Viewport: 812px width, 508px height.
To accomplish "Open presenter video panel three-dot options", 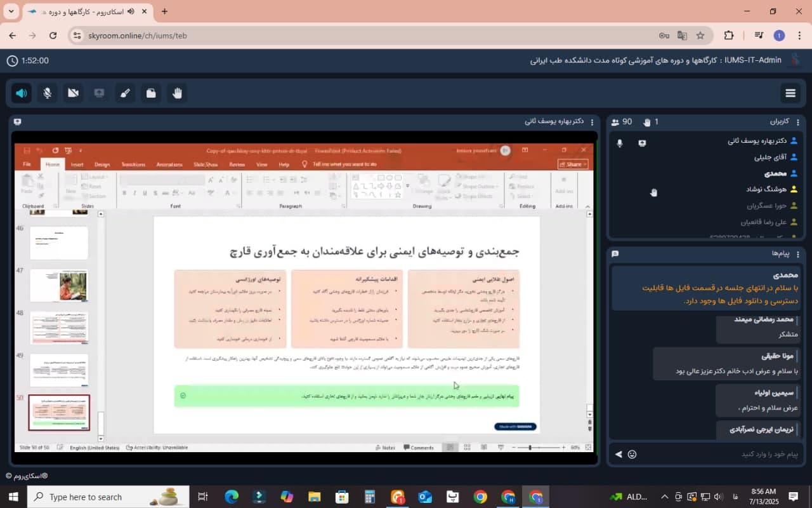I will pyautogui.click(x=592, y=122).
